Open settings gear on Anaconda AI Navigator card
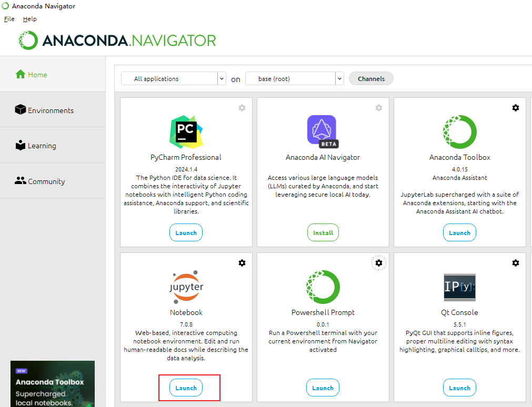 (x=379, y=108)
